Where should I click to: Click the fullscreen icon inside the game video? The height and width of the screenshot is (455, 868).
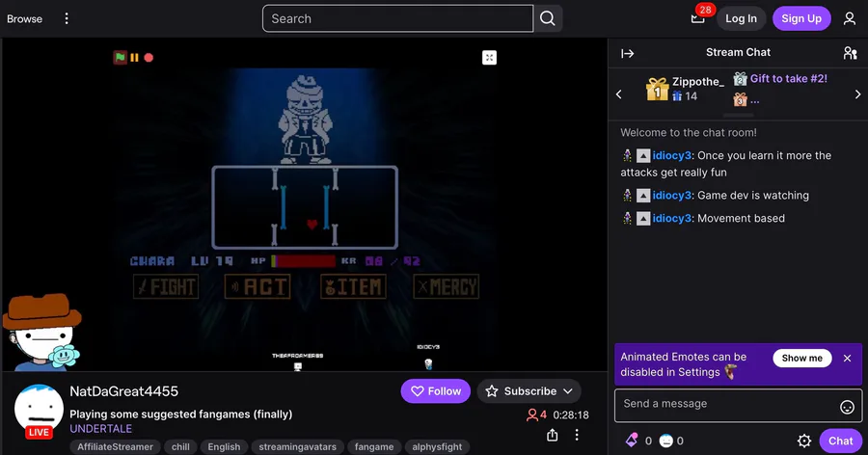coord(489,58)
